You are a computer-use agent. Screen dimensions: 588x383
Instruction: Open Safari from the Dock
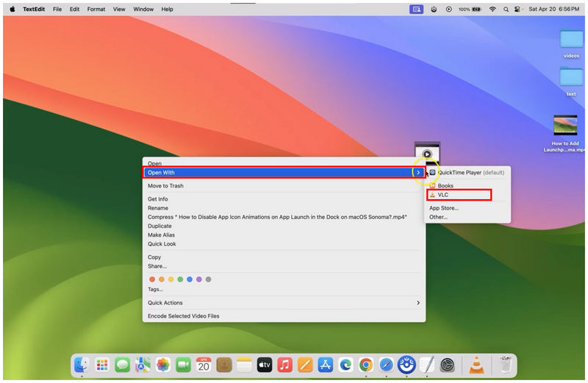tap(386, 365)
